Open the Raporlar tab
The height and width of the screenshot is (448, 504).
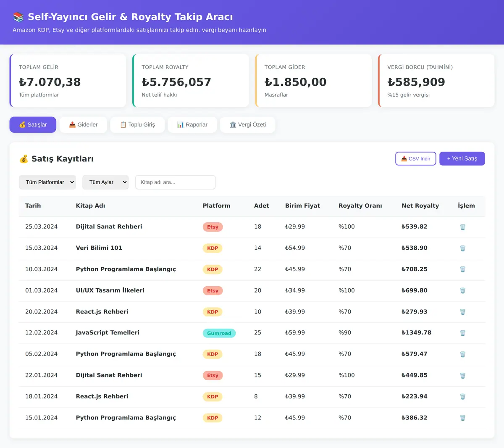pos(192,125)
